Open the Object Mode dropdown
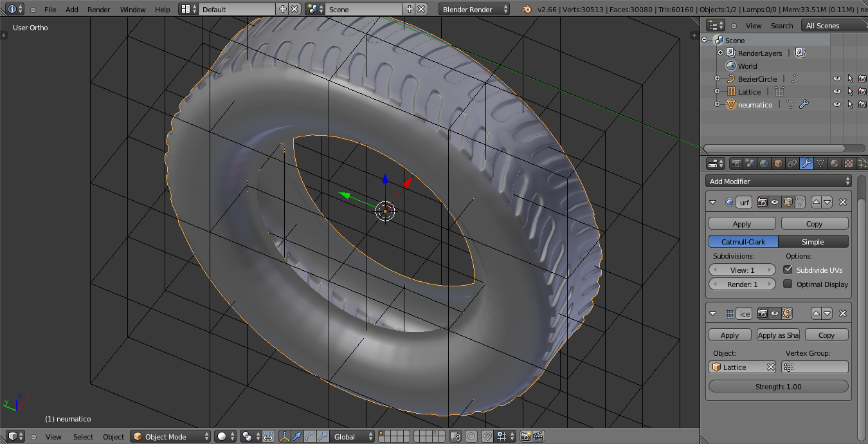Viewport: 868px width, 444px height. [x=170, y=436]
